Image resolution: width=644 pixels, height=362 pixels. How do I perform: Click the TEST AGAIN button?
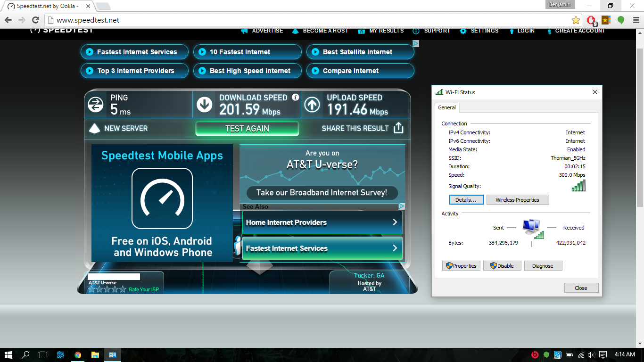point(247,129)
